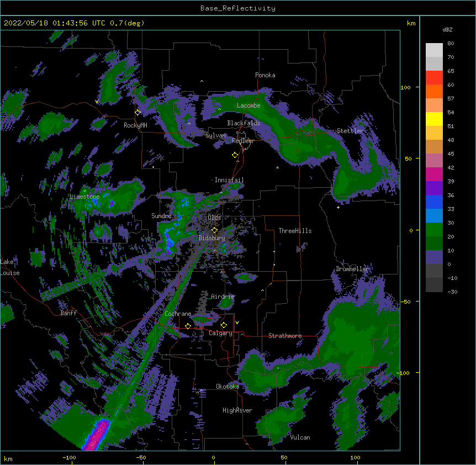The width and height of the screenshot is (476, 465).
Task: Select the Base_Reflectivity title text
Action: click(238, 8)
